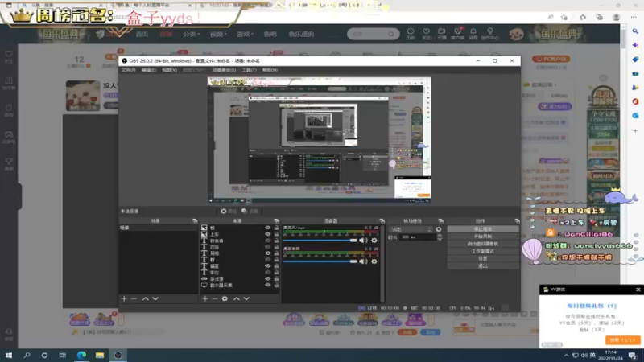The image size is (644, 362).
Task: Lock the 榜 source
Action: [276, 228]
